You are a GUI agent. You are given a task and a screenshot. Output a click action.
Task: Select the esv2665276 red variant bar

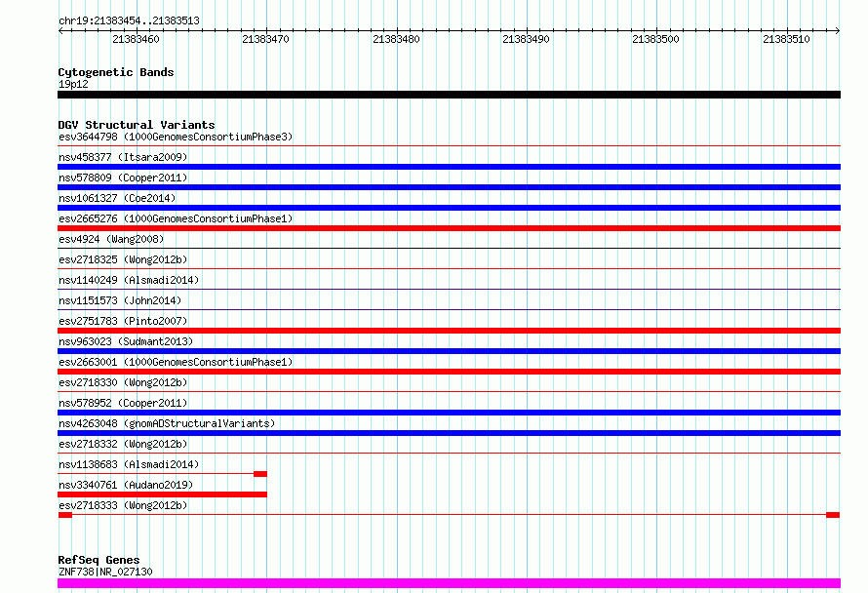[x=449, y=228]
